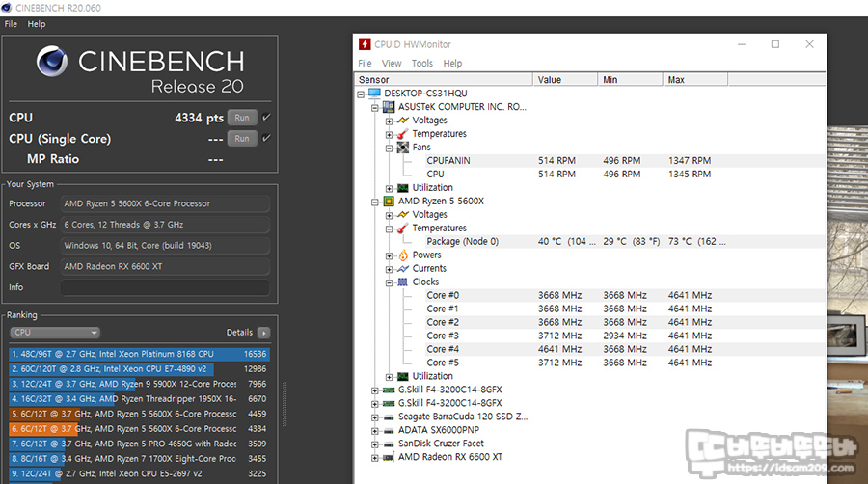Select Core #3 clock row
Screen dimensions: 868x484
point(590,336)
